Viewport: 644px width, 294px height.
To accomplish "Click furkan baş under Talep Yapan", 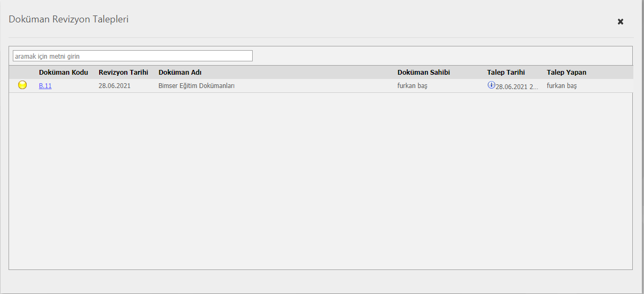I will tap(561, 86).
